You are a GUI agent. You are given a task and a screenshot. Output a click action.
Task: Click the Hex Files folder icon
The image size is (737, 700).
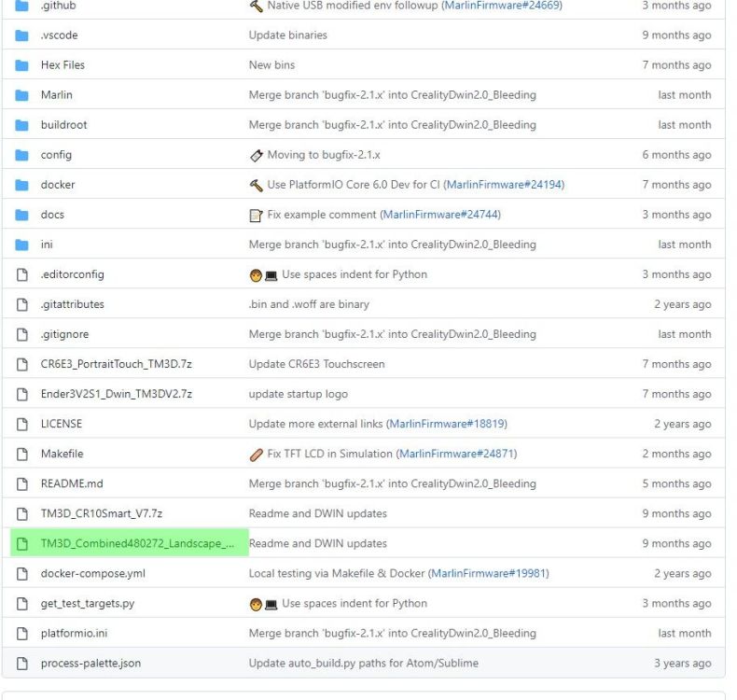[21, 65]
